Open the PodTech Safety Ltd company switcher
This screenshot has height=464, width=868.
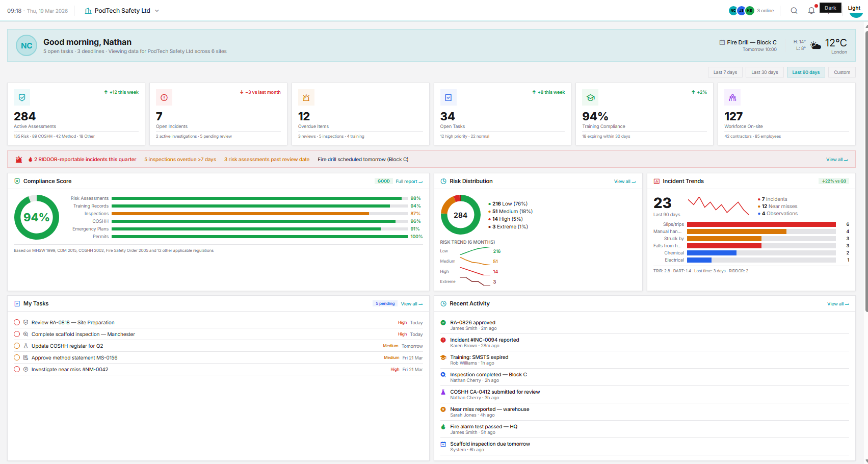pyautogui.click(x=121, y=10)
